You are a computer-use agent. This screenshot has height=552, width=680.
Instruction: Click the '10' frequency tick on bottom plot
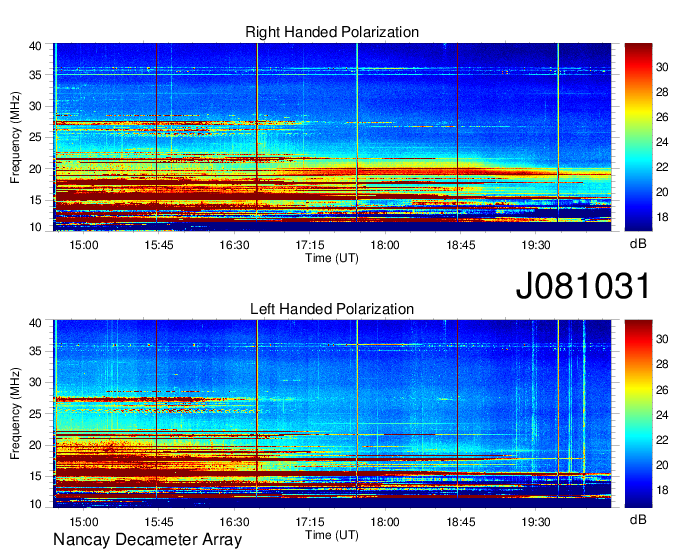click(x=35, y=504)
